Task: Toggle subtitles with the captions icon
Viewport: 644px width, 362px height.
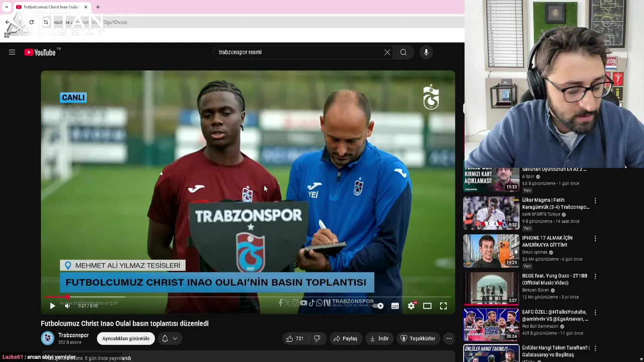Action: pos(395,306)
